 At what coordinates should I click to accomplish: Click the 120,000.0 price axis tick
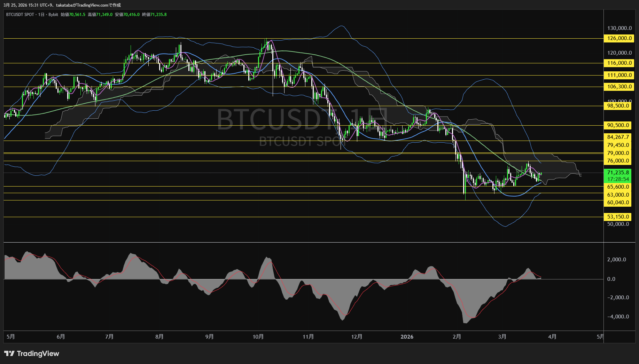[619, 53]
